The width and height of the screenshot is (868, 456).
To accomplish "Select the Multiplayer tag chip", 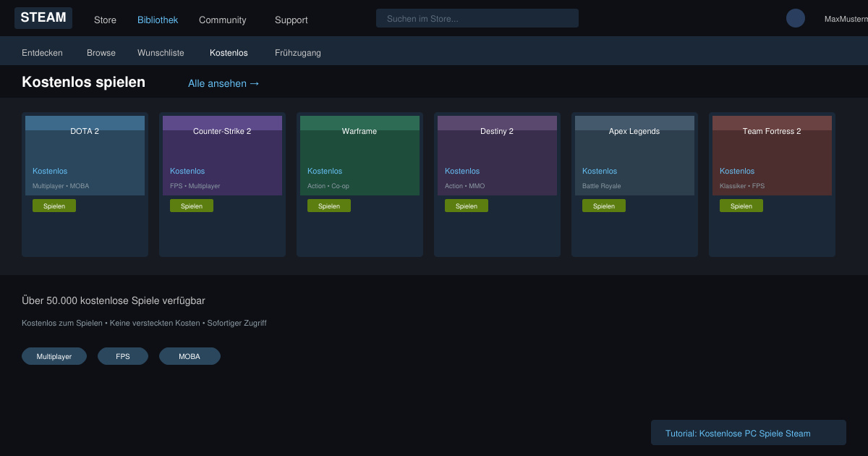I will point(54,356).
